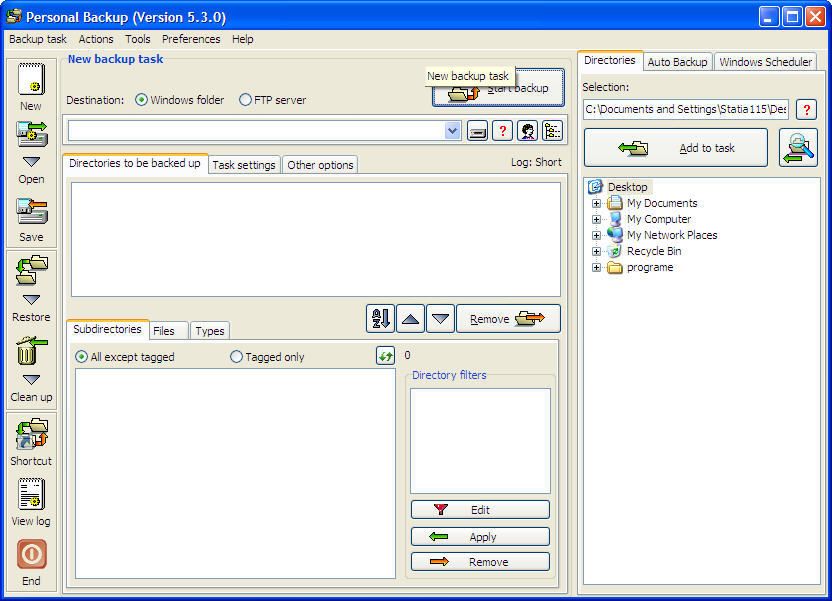Open the Backup task menu
The image size is (832, 601).
[38, 39]
